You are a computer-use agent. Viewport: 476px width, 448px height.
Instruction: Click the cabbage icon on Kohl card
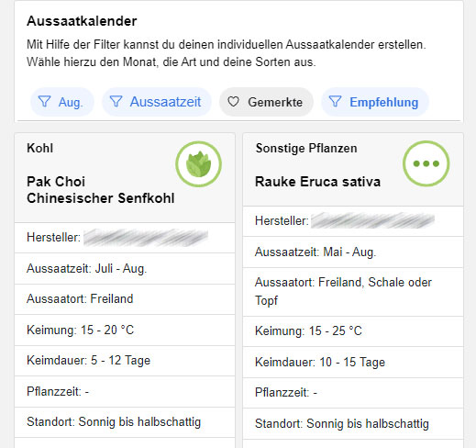[x=198, y=164]
